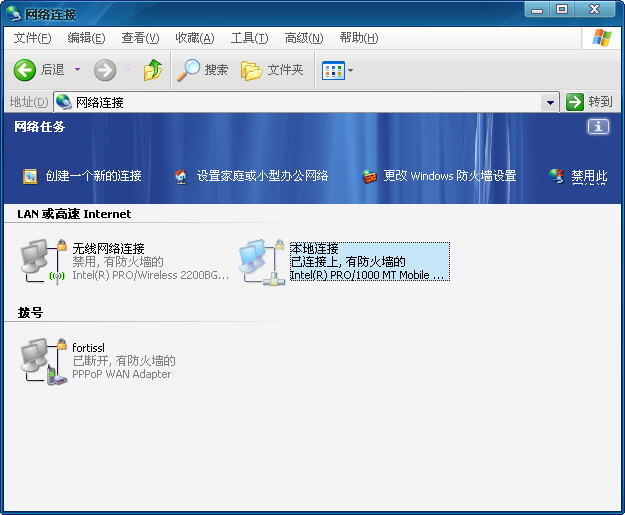Open the 文件(F) menu
Viewport: 625px width, 515px height.
click(32, 38)
